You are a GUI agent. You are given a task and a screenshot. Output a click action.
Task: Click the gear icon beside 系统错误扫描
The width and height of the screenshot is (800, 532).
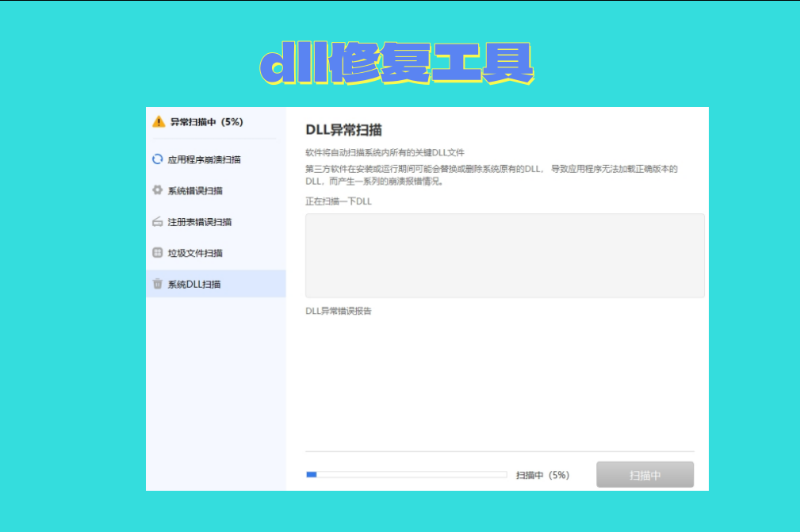[x=158, y=190]
